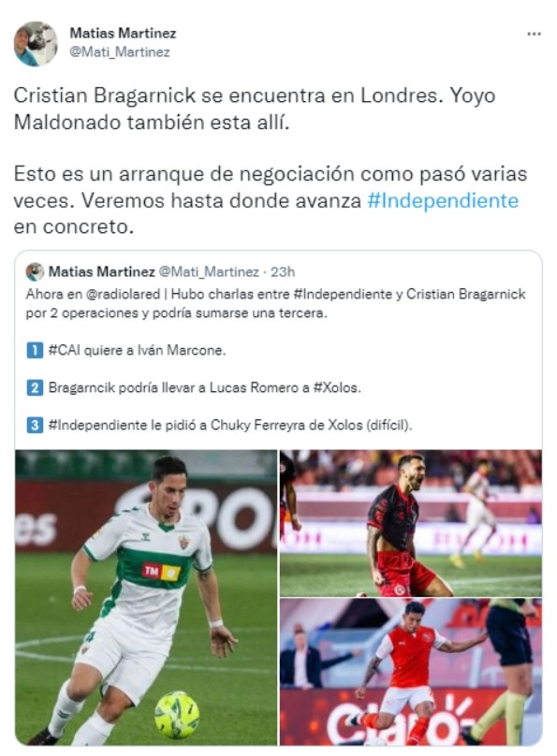Viewport: 557px width, 756px height.
Task: Open the @Mati_Martinez handle under author name
Action: coord(120,52)
